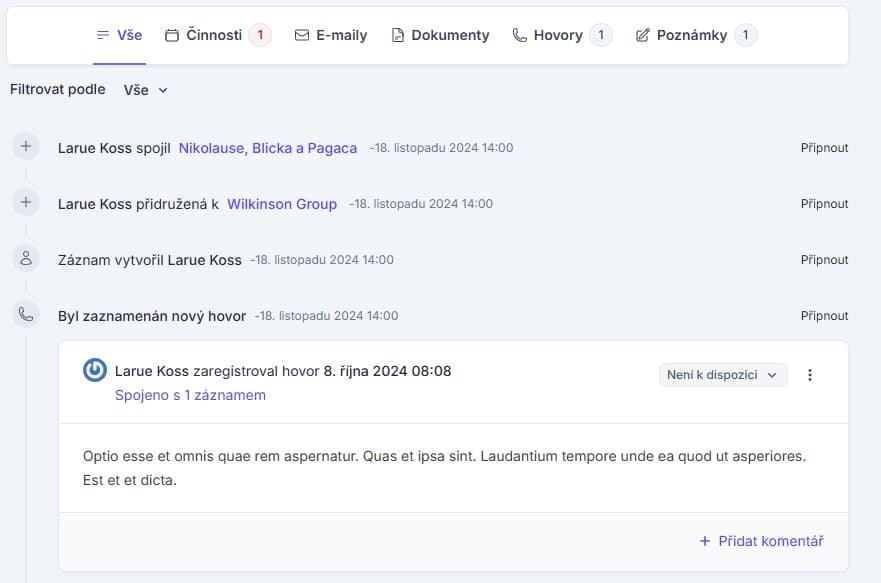Click Spojeno s 1 záznamem link

click(x=190, y=395)
